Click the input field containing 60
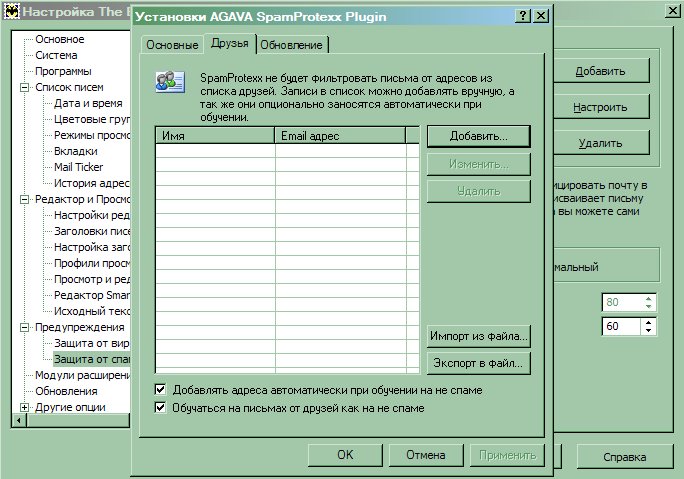The height and width of the screenshot is (479, 684). [621, 326]
